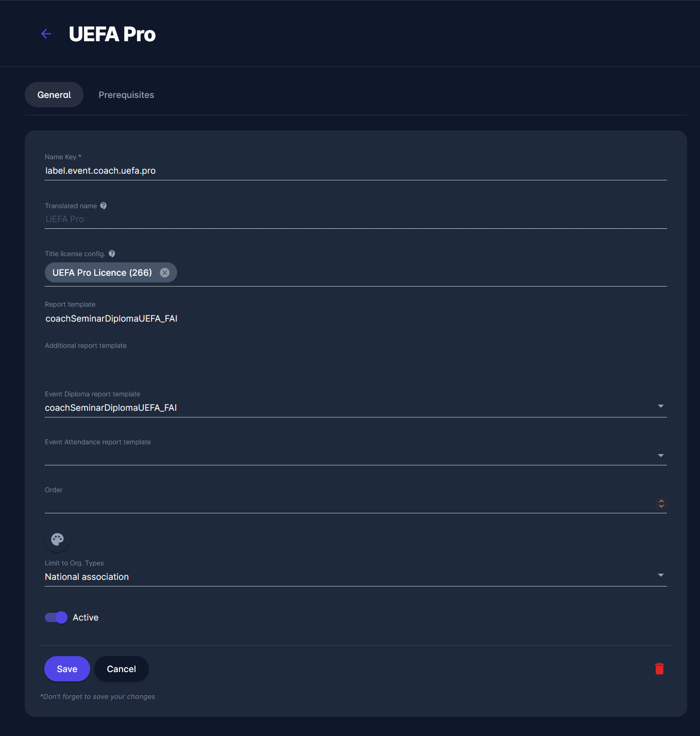Click the Title license config help icon
Image resolution: width=700 pixels, height=736 pixels.
[x=112, y=254]
